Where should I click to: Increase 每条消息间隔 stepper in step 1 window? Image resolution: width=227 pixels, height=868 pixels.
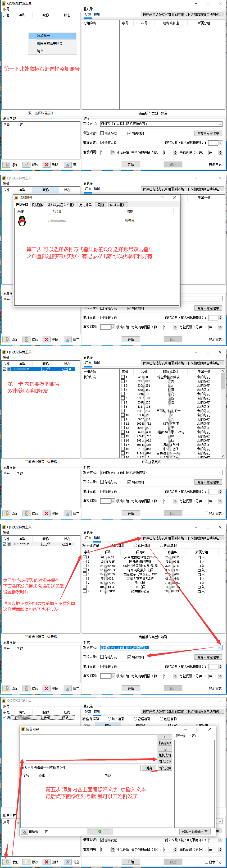coord(175,151)
